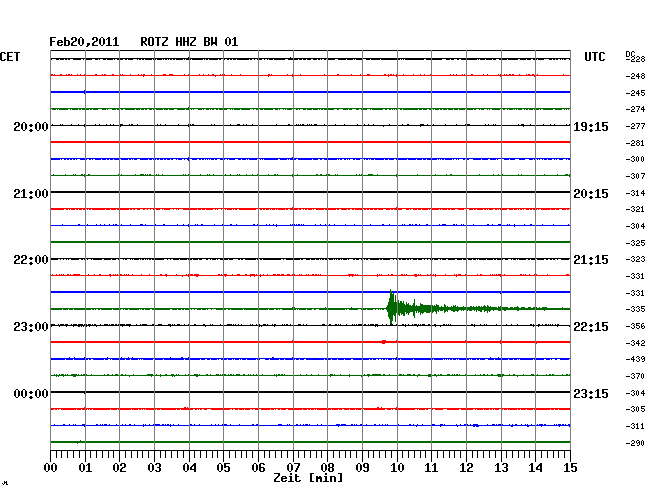Select the "22:00" CET time label
The width and height of the screenshot is (650, 494).
[31, 260]
